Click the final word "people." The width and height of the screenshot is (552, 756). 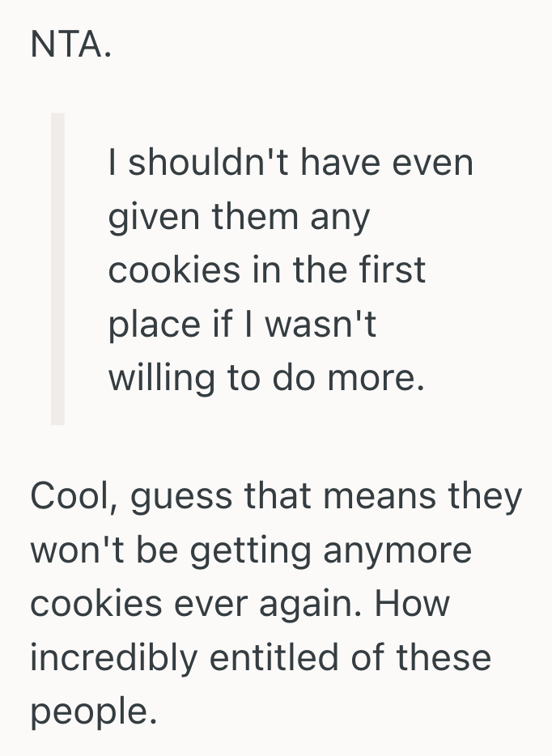(91, 711)
